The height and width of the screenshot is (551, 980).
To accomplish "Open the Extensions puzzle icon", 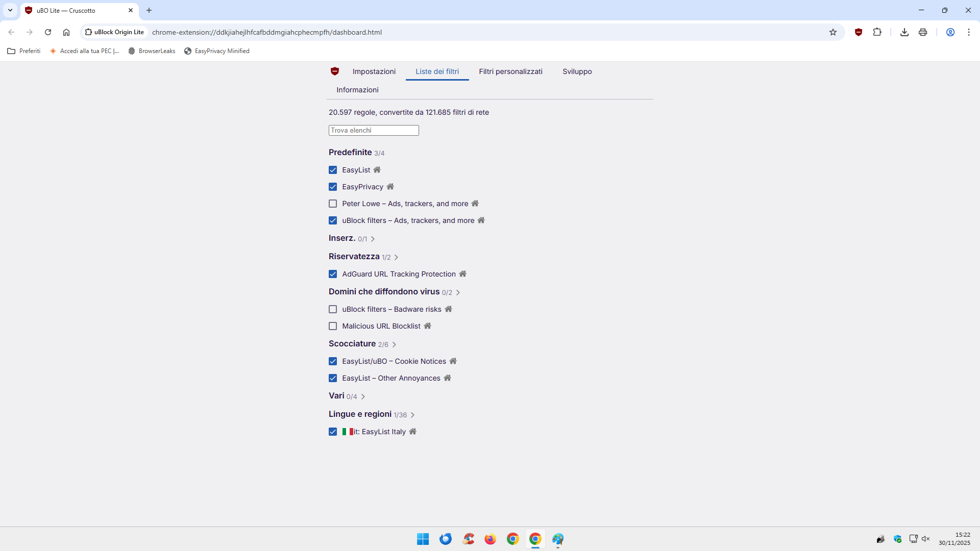I will pos(877,32).
